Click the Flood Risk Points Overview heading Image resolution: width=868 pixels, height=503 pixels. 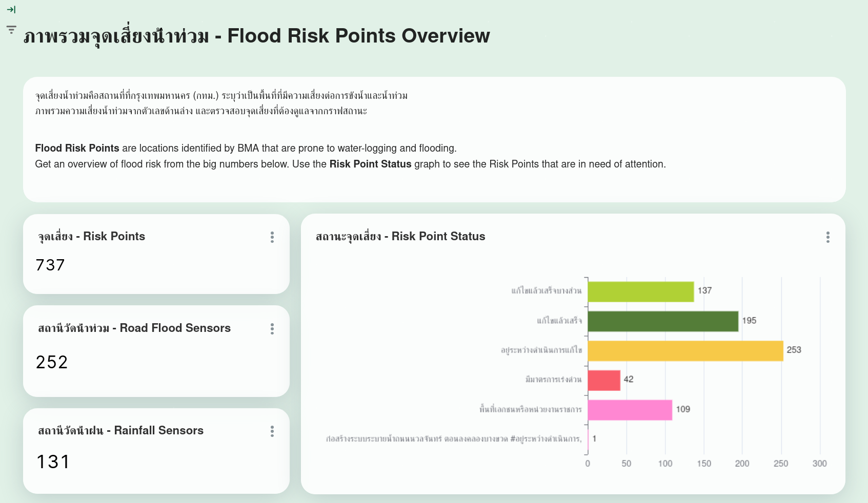256,36
